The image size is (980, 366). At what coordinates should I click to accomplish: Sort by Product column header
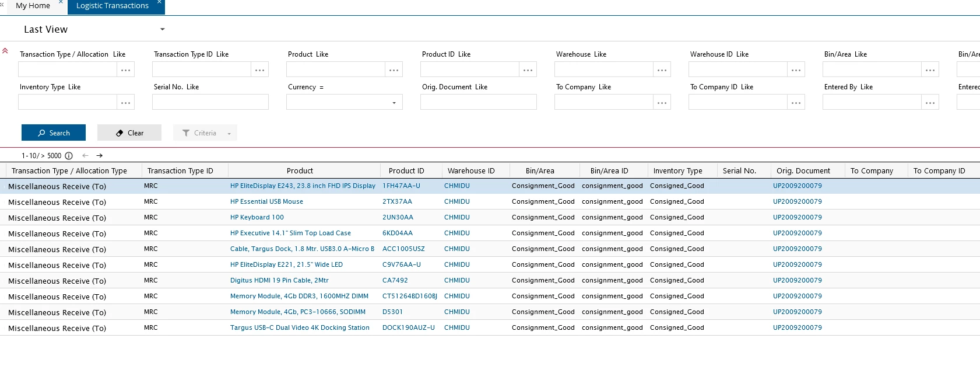[300, 170]
